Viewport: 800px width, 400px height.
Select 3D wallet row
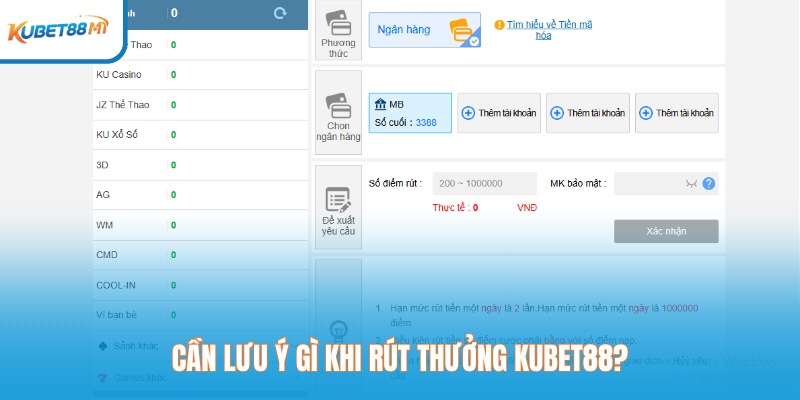point(201,165)
